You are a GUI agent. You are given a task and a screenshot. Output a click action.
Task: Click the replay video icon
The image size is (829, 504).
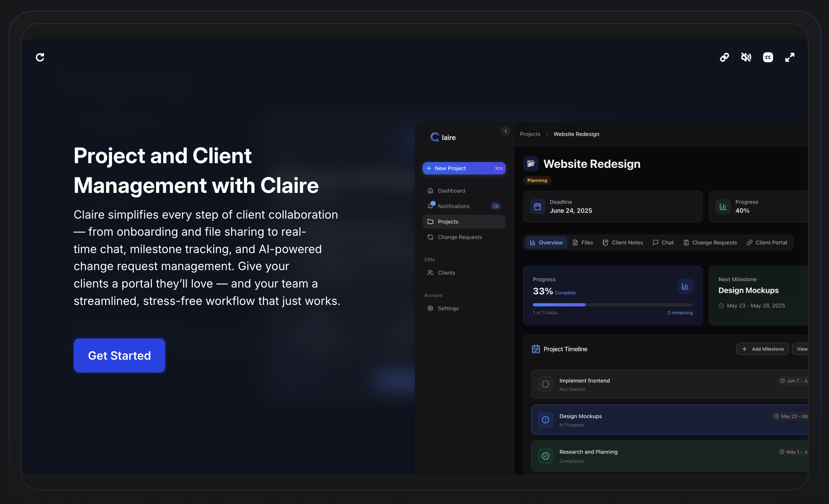tap(40, 57)
